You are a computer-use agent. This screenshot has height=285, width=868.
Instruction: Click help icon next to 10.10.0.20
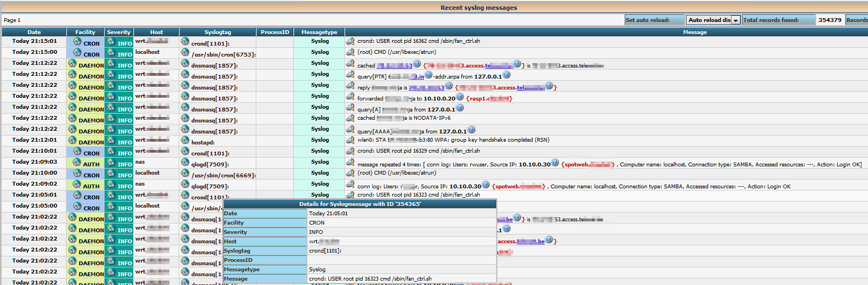(x=460, y=97)
